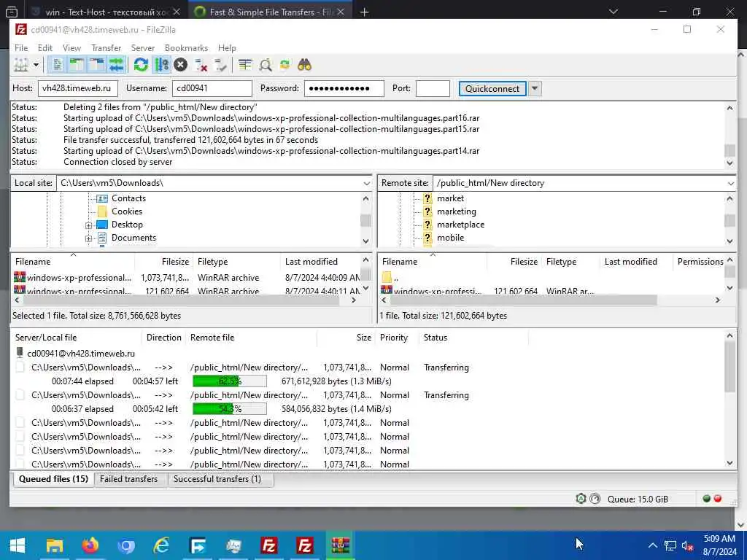Toggle processing of the transfer queue

tap(161, 65)
